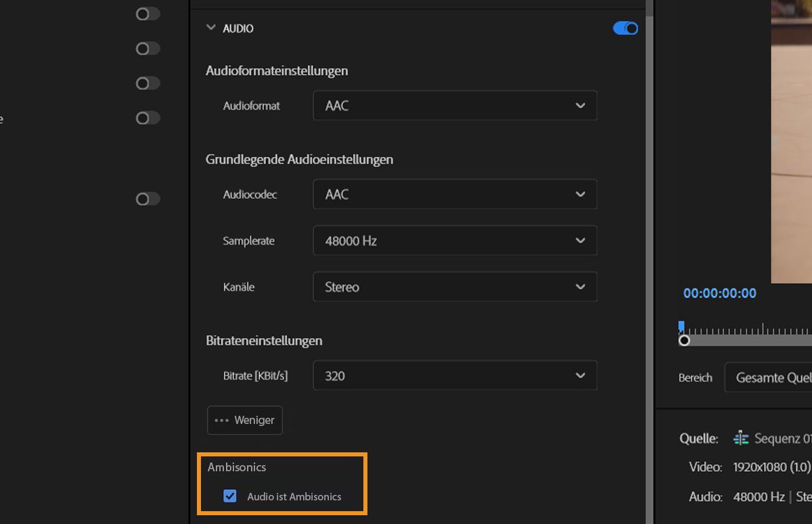Open the Audiocodec dropdown

(x=455, y=194)
